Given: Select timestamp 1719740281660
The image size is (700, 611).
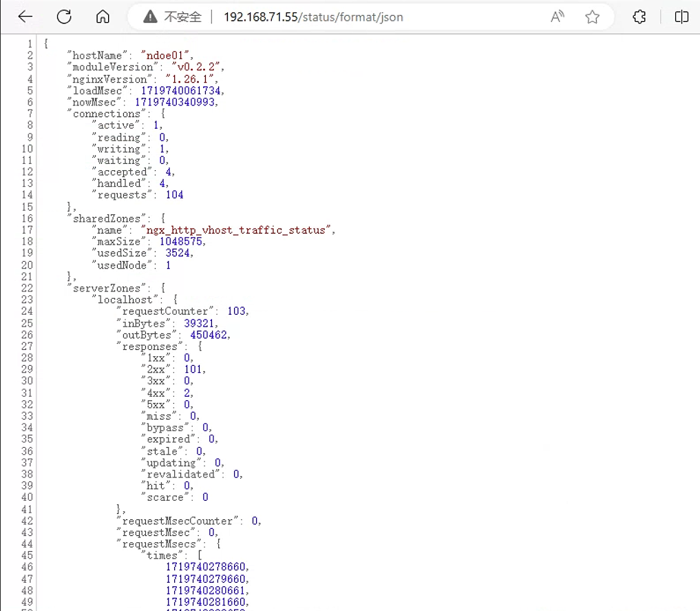Looking at the screenshot, I should 205,602.
